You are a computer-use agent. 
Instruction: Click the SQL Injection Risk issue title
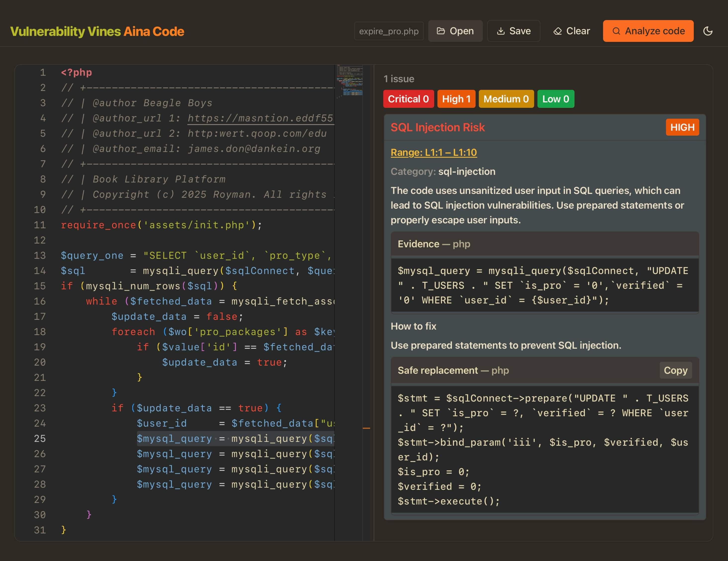[437, 127]
